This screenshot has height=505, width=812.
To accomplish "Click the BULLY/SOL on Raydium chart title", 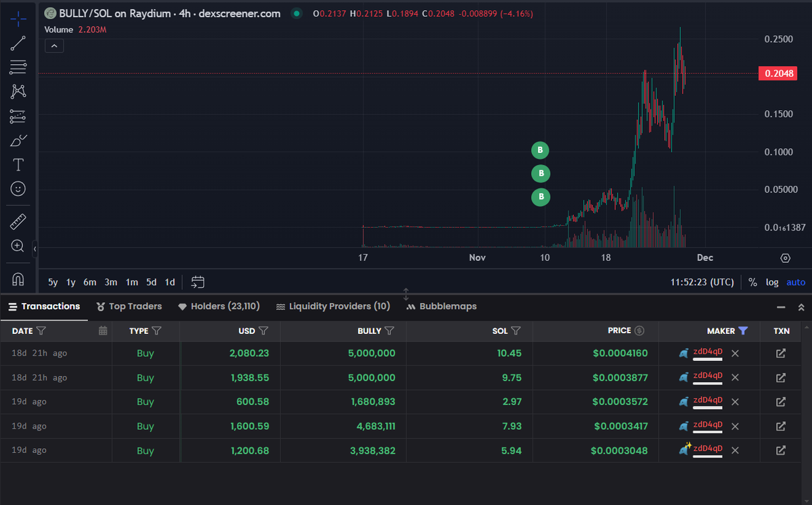I will (170, 14).
